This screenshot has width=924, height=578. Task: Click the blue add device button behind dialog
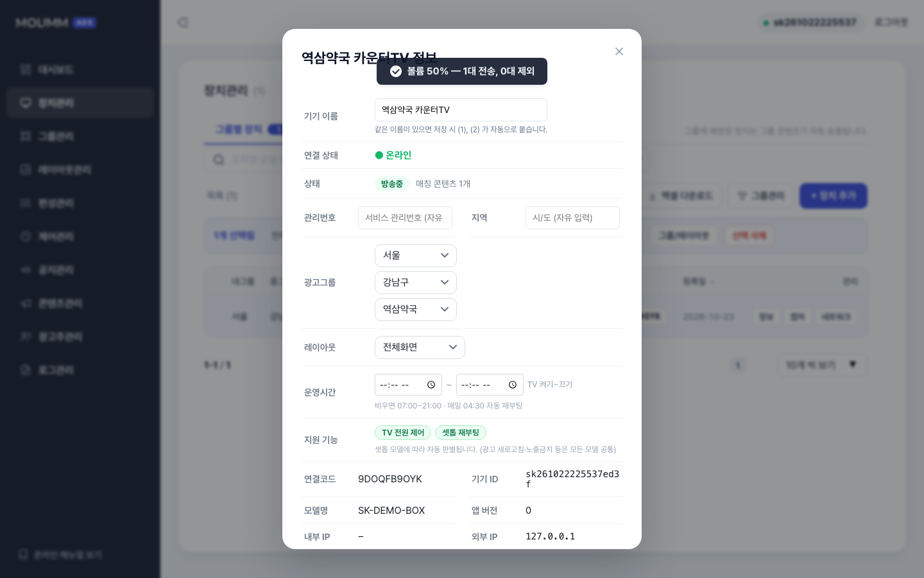(833, 196)
